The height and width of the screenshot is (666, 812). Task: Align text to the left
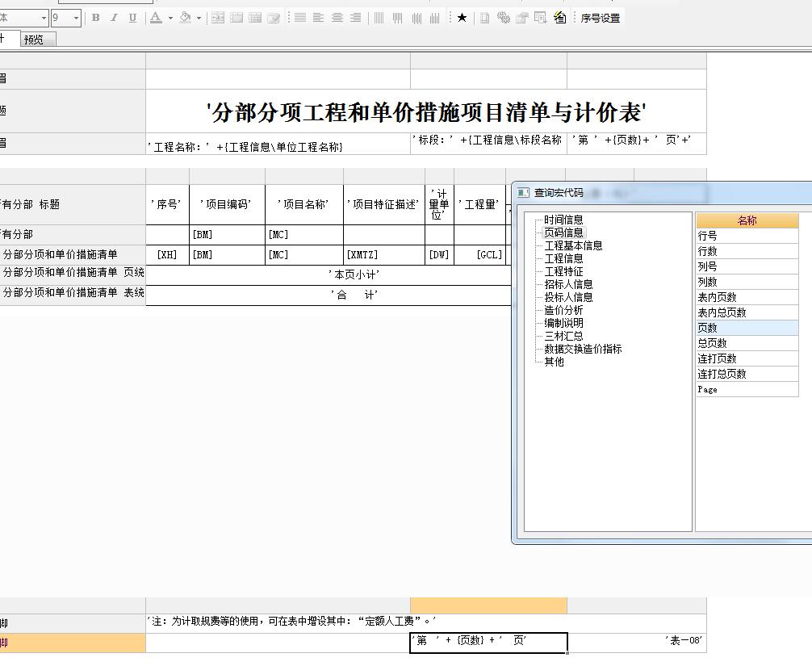coord(319,18)
